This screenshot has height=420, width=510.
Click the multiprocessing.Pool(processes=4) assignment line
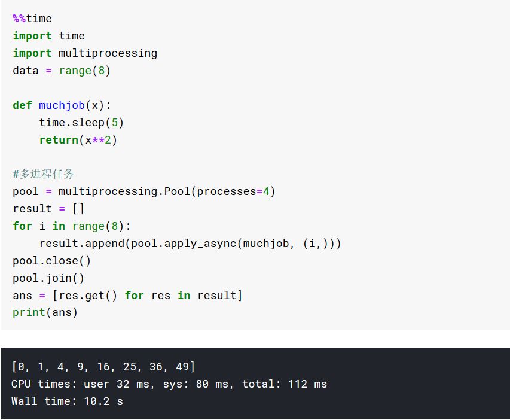click(143, 191)
